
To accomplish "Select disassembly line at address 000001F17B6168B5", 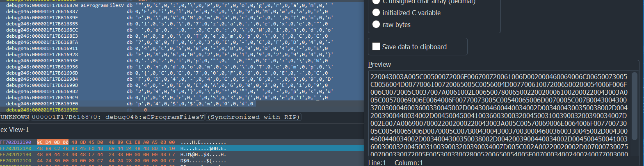I will pyautogui.click(x=181, y=24).
